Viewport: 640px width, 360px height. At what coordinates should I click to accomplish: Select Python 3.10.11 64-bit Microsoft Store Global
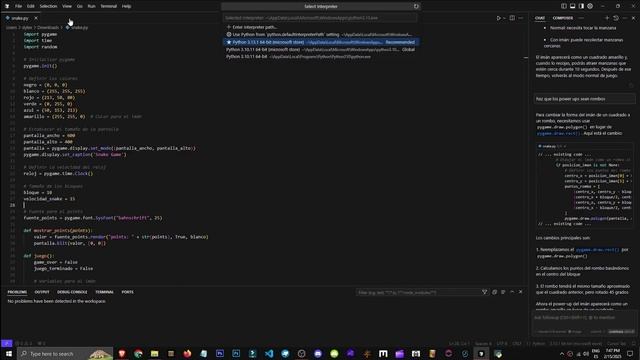(x=320, y=49)
